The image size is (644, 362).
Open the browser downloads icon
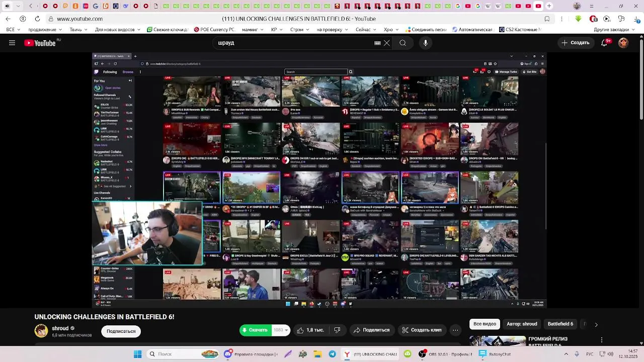[636, 19]
